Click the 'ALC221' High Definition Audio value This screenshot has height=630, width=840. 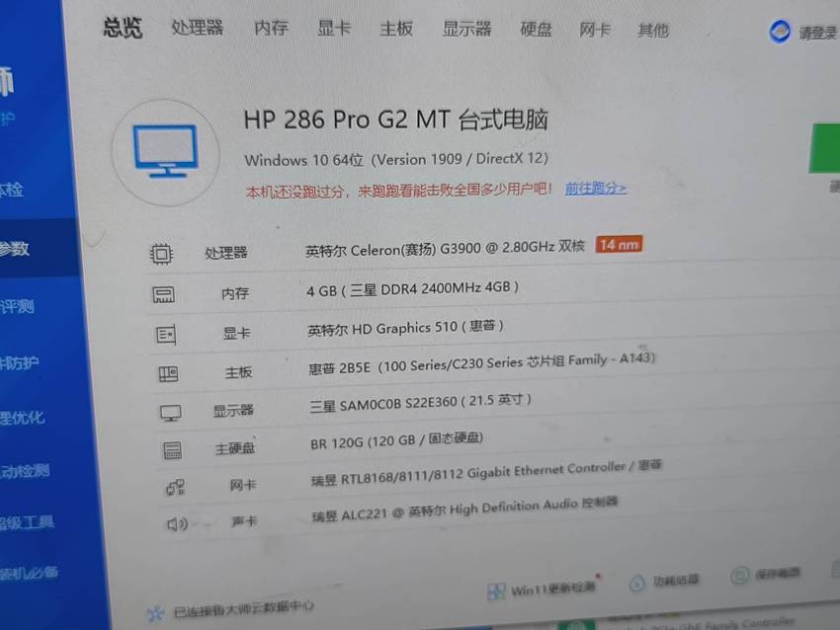point(464,509)
